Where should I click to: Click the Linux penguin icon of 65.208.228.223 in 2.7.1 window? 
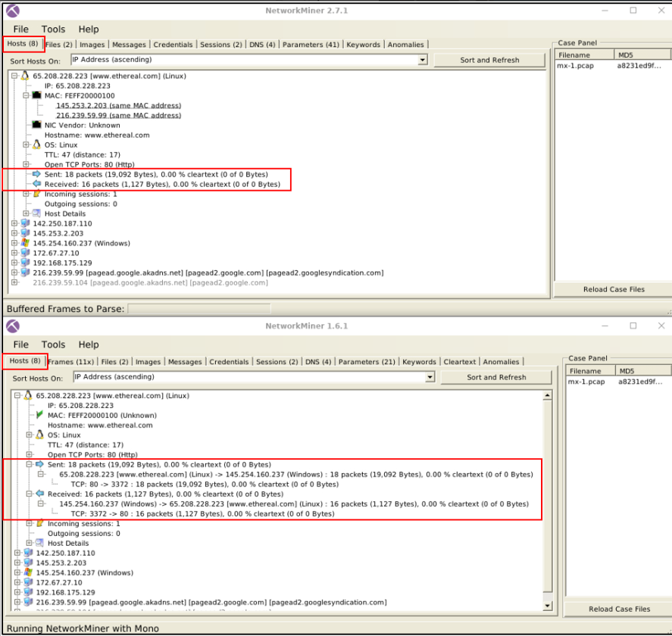[25, 76]
